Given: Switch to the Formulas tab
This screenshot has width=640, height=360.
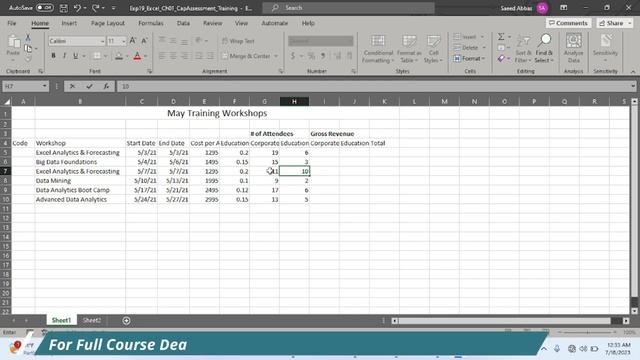Looking at the screenshot, I should 151,23.
